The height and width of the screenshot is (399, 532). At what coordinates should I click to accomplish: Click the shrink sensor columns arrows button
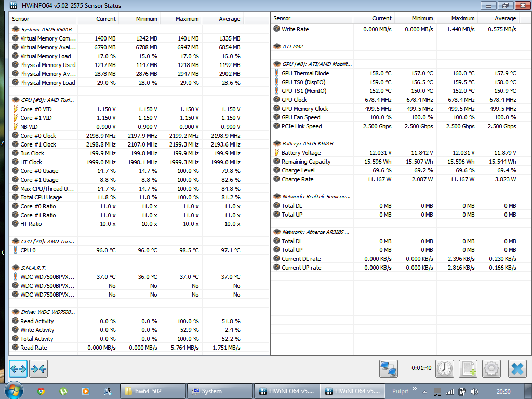[x=38, y=368]
